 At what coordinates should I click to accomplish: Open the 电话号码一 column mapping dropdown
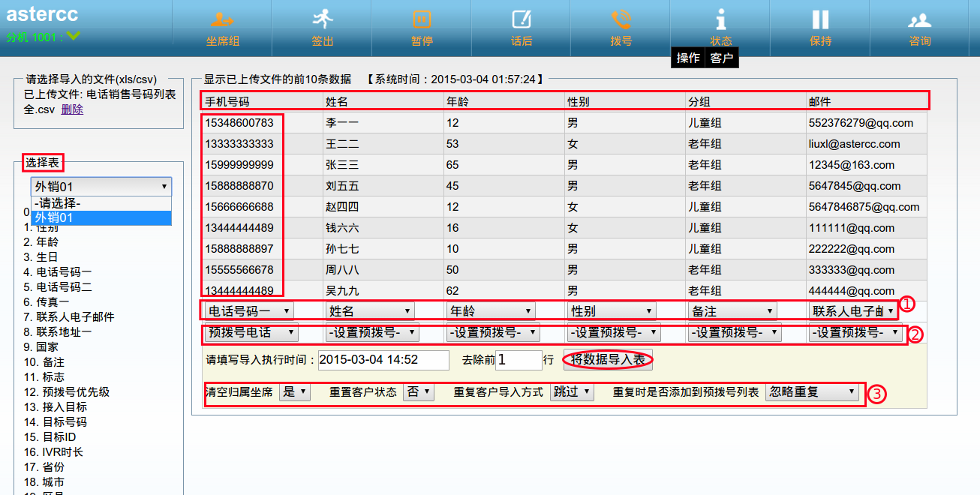click(x=249, y=311)
